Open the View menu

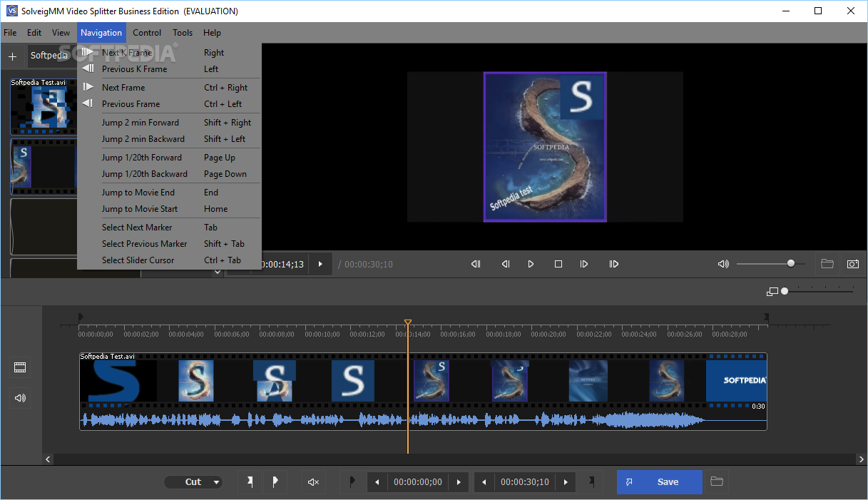(x=61, y=33)
